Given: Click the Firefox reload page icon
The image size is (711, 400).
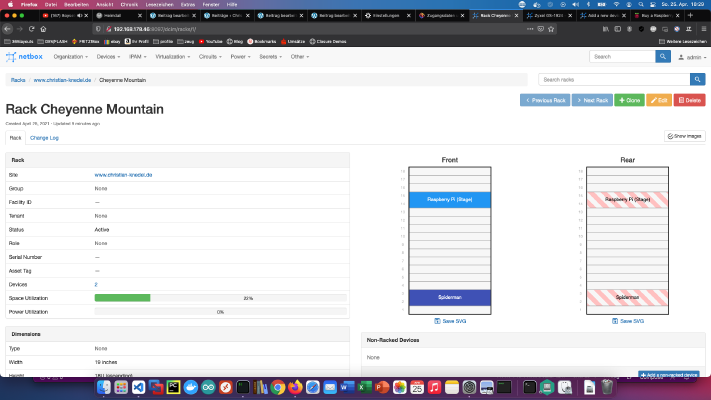Looking at the screenshot, I should coord(31,29).
